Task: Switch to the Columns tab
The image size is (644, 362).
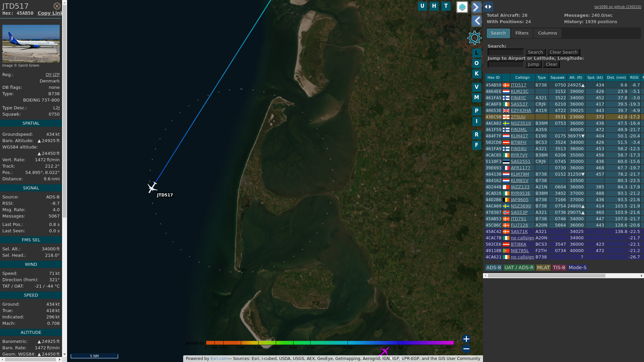Action: coord(547,33)
